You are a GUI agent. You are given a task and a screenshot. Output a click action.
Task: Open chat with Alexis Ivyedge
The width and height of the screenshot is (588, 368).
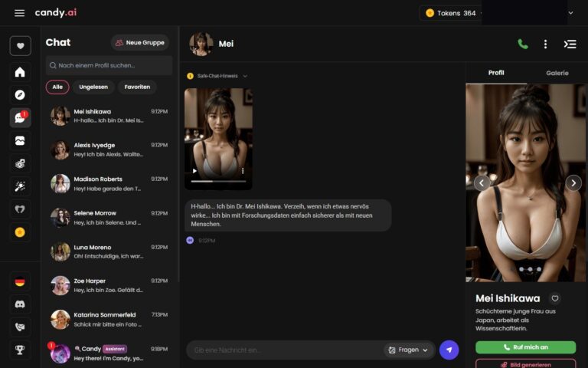coord(109,149)
